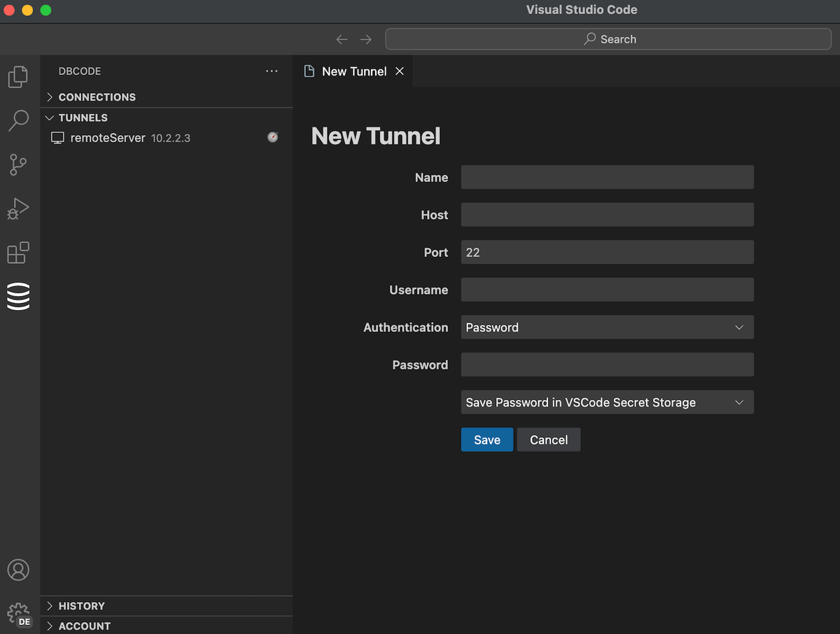Image resolution: width=840 pixels, height=634 pixels.
Task: Open DBCODE more actions menu
Action: tap(272, 71)
